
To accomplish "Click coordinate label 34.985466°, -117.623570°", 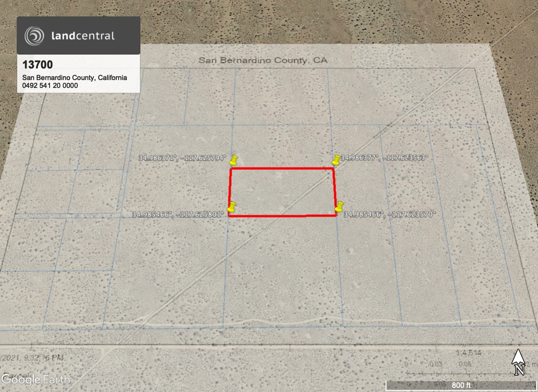I will [389, 215].
